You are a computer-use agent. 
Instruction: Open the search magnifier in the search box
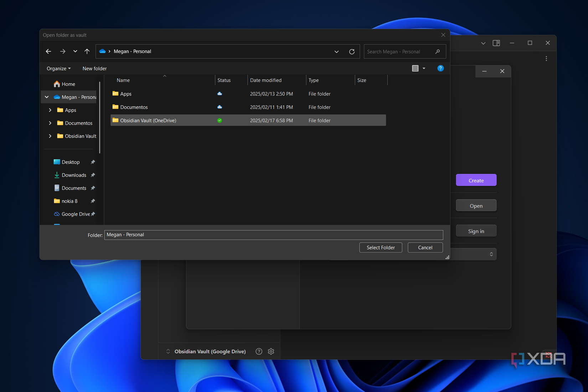click(x=438, y=51)
